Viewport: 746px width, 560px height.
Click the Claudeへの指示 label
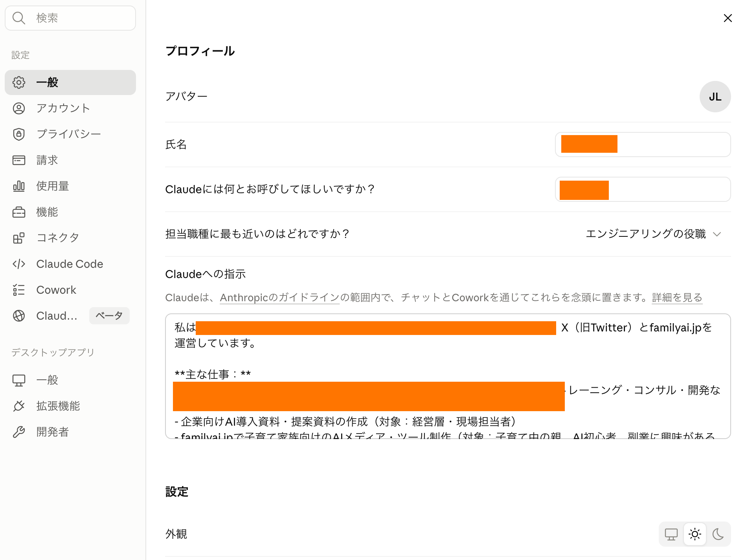click(x=206, y=274)
